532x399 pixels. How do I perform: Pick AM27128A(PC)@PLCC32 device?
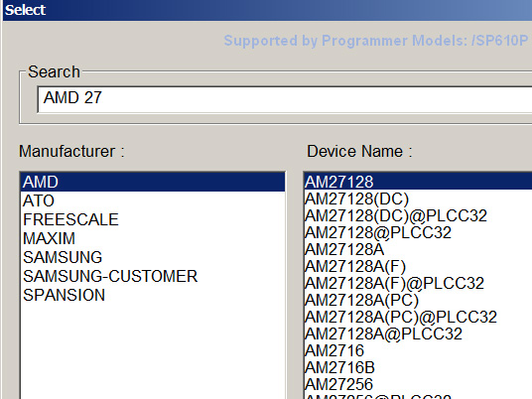[418, 317]
